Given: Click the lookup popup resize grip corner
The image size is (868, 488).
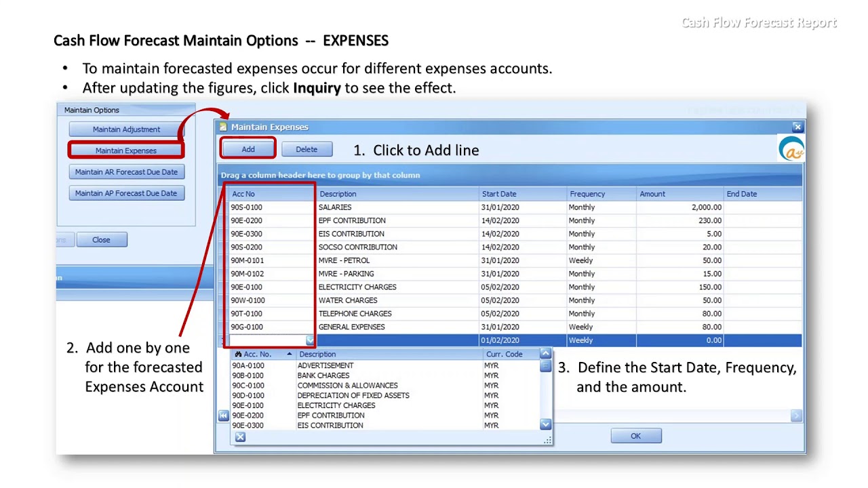Looking at the screenshot, I should click(x=548, y=441).
